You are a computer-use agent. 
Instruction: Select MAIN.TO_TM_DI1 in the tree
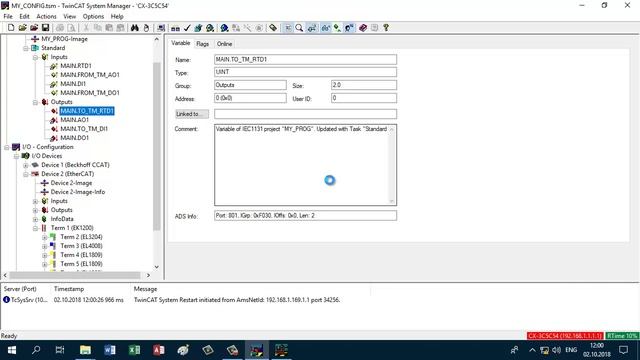(x=84, y=129)
